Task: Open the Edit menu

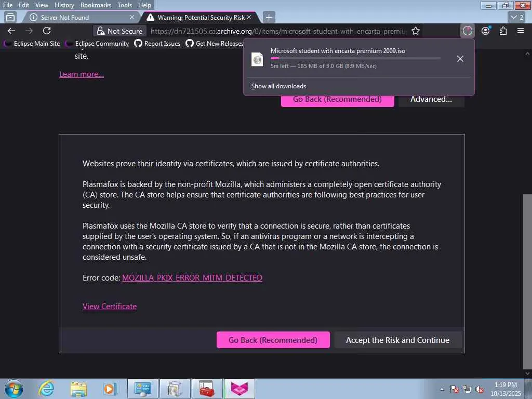Action: [24, 5]
